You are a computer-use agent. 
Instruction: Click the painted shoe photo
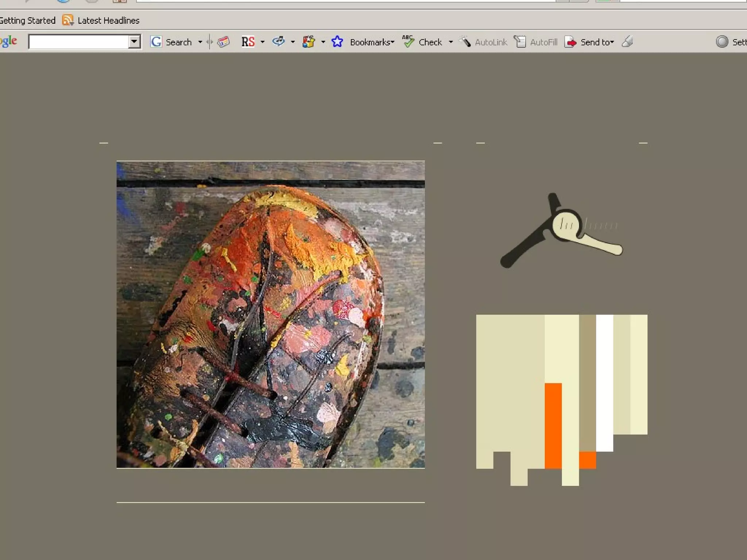[270, 314]
